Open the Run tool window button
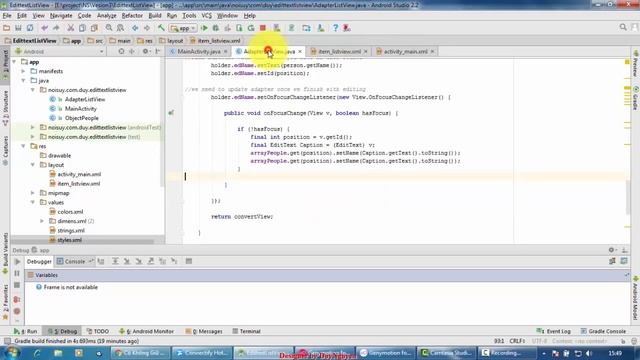 (x=25, y=331)
